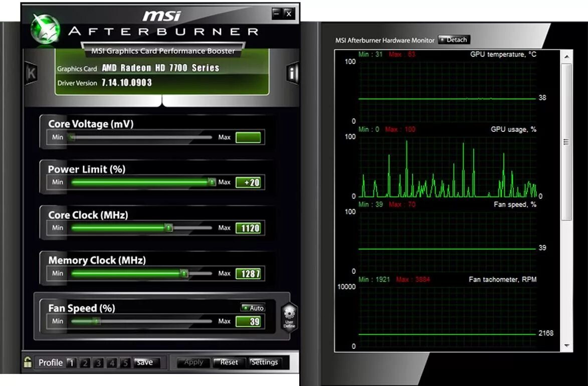
Task: Click the Fan Speed slider handle
Action: tap(97, 321)
